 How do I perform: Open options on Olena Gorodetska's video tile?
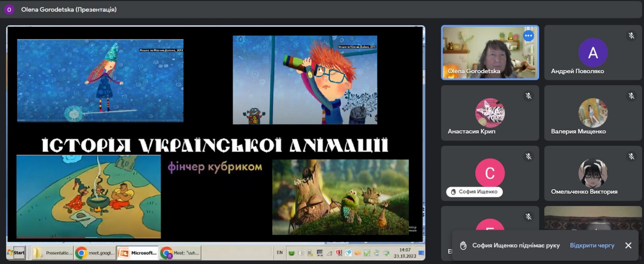(x=528, y=36)
